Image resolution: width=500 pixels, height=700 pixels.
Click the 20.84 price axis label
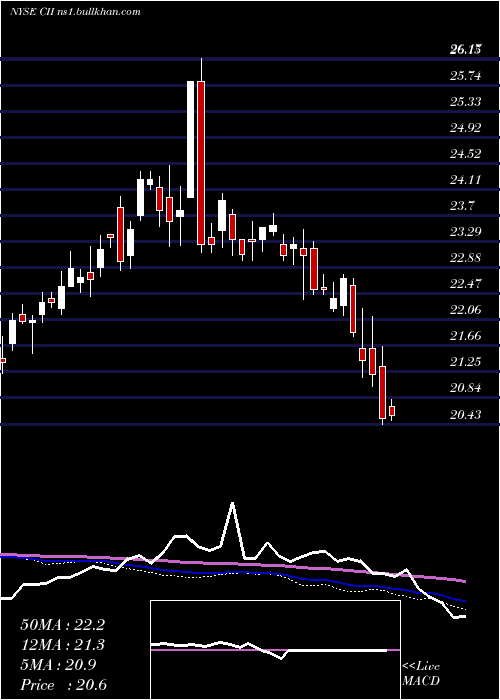[x=465, y=388]
